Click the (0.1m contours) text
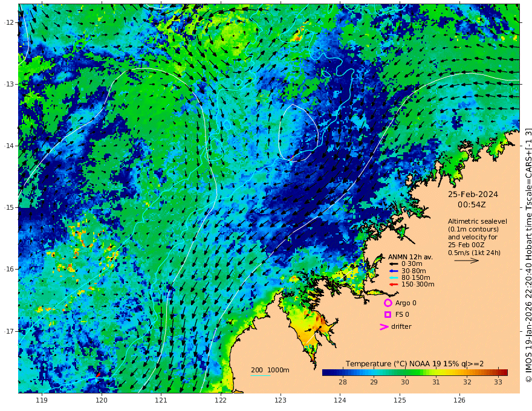The width and height of the screenshot is (532, 411). point(473,229)
